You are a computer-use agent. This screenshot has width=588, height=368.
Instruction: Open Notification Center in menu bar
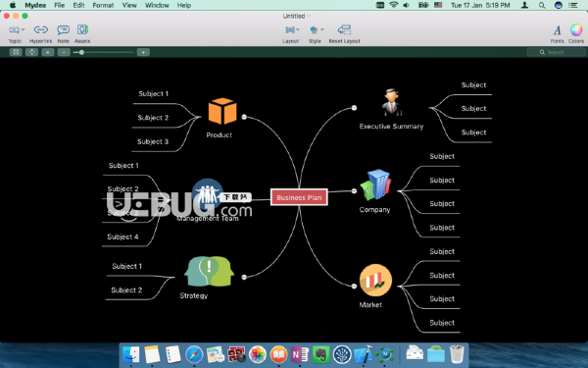(x=573, y=5)
